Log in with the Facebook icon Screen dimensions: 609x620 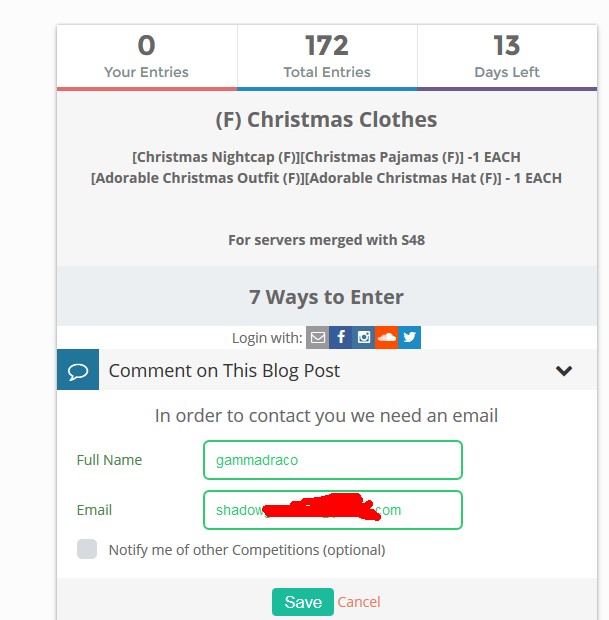click(x=340, y=337)
